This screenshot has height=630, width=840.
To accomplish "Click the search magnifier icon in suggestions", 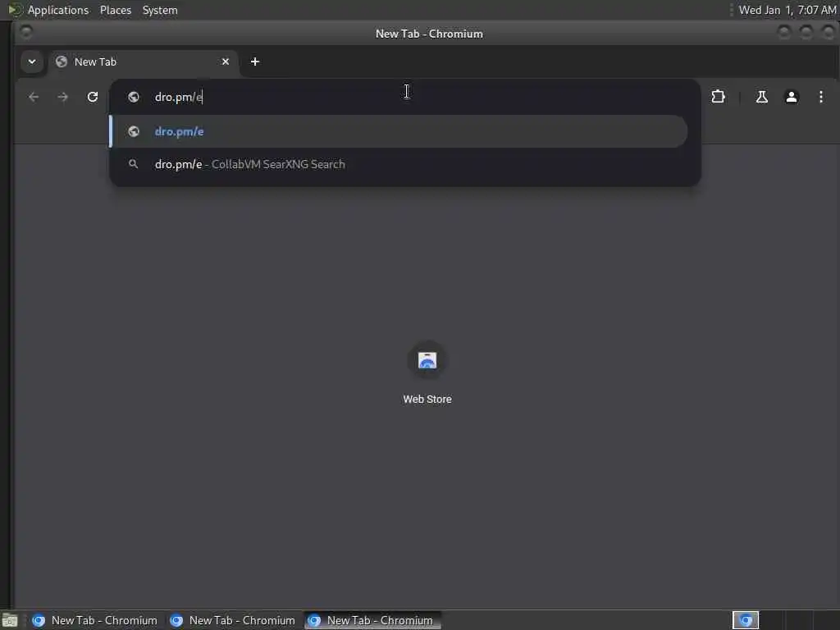I will tap(134, 164).
